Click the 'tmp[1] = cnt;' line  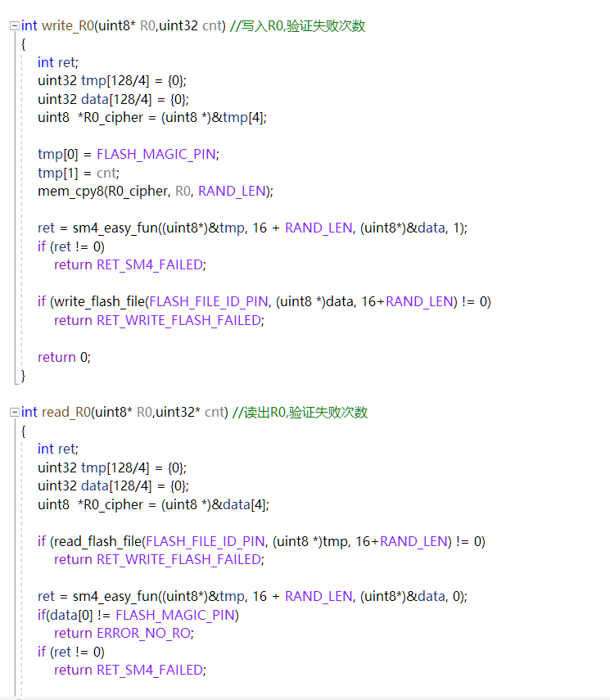pos(79,173)
